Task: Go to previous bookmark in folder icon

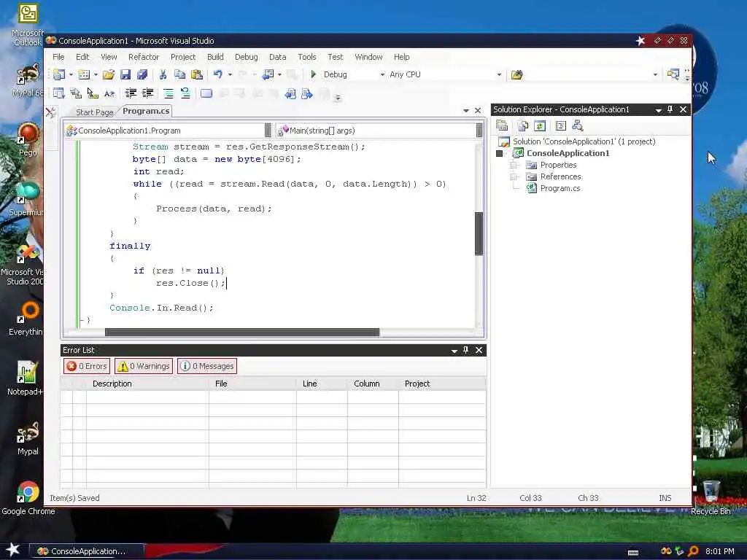Action: pos(290,94)
